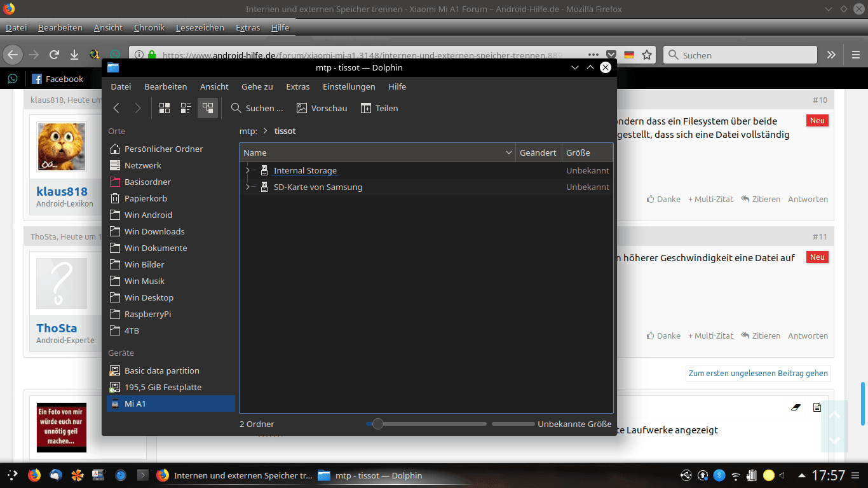
Task: Open Bearbeiten menu in Dolphin
Action: (x=165, y=86)
